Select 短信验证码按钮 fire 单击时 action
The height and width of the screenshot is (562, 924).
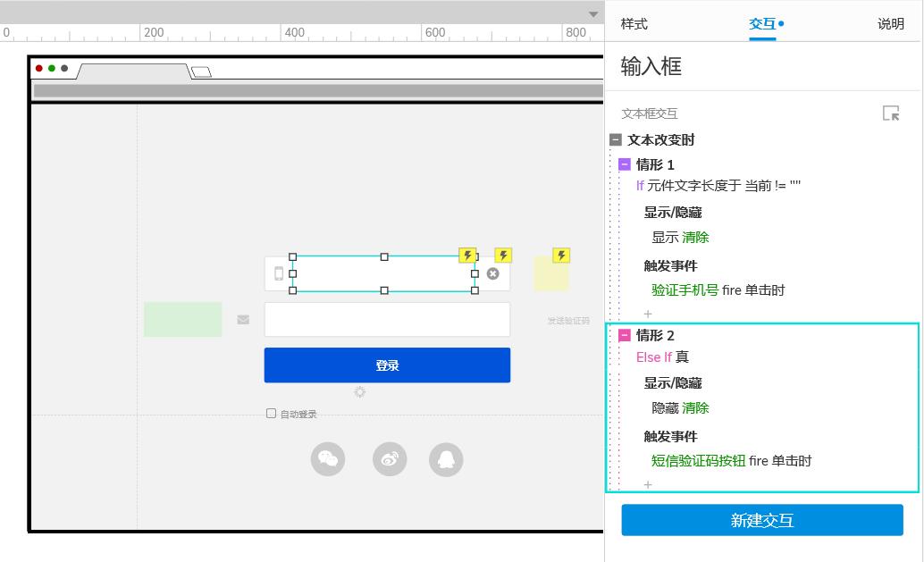(x=731, y=461)
